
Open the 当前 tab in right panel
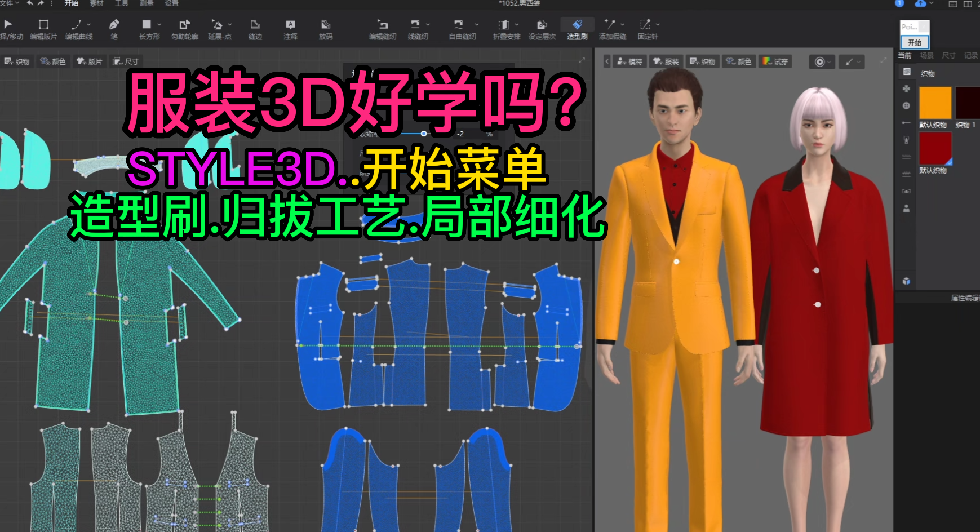(x=904, y=55)
